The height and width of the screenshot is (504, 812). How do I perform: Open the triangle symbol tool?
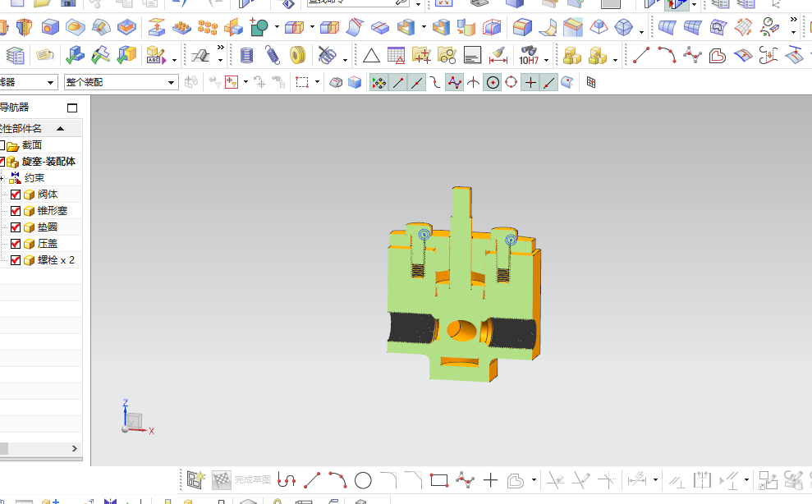click(x=371, y=55)
